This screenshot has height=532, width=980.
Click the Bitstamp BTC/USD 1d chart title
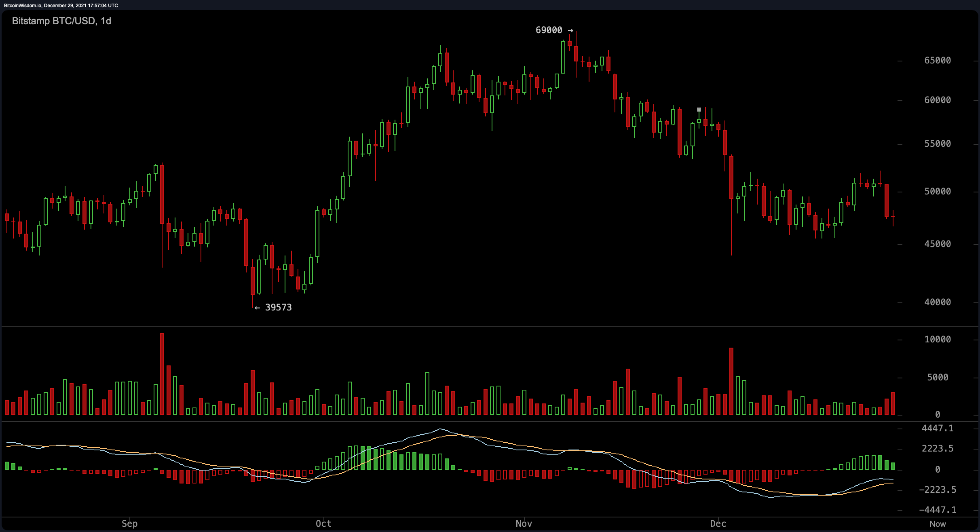[x=61, y=21]
